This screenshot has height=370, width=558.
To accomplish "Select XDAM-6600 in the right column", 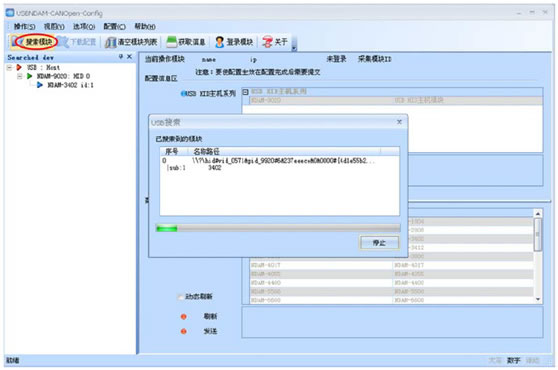I will (x=409, y=300).
